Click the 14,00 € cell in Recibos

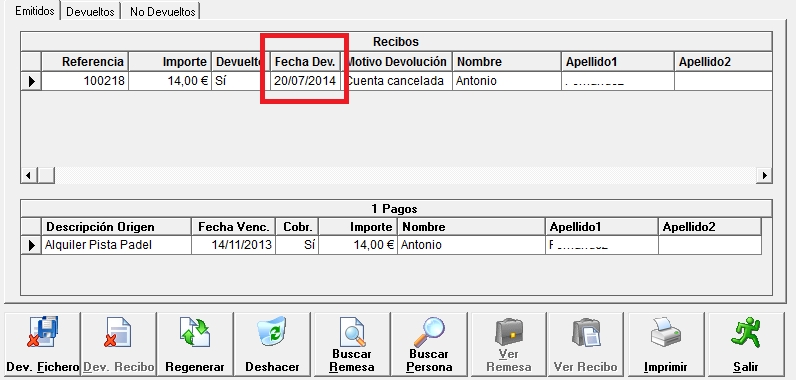pos(170,81)
